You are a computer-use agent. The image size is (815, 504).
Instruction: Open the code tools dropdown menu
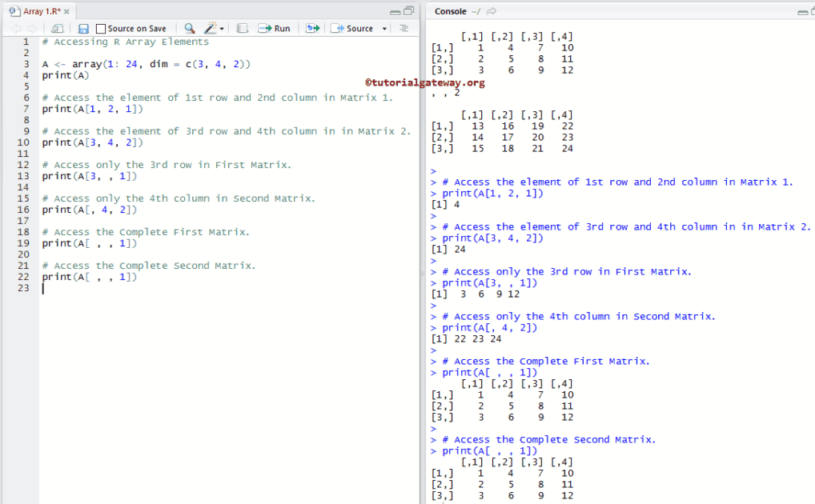[222, 27]
